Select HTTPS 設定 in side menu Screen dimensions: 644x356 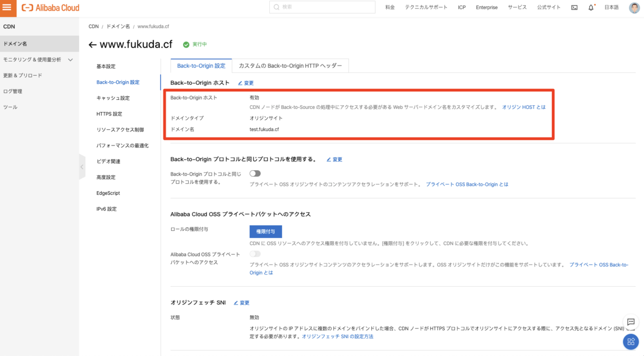(x=109, y=114)
